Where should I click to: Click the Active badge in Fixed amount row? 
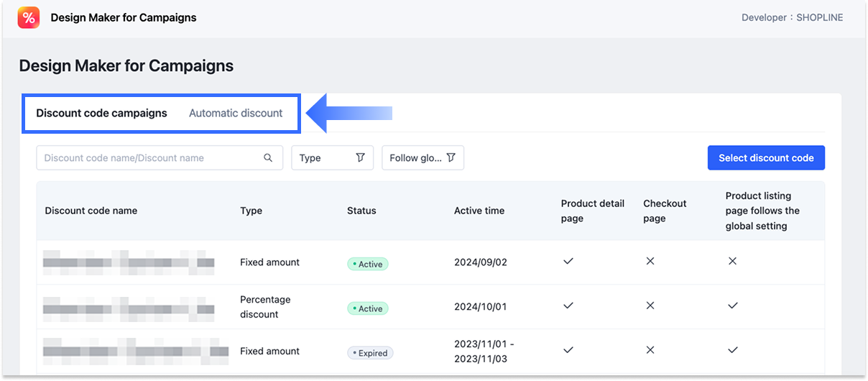(x=367, y=264)
